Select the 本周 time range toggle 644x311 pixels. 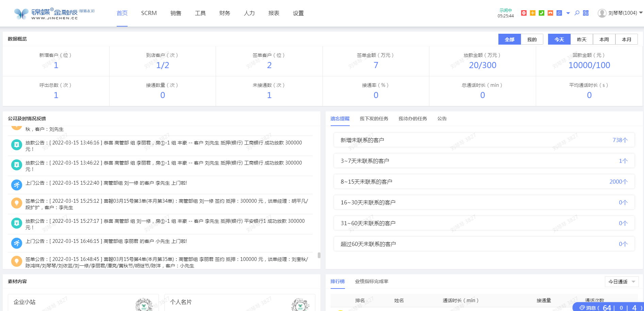pyautogui.click(x=604, y=39)
